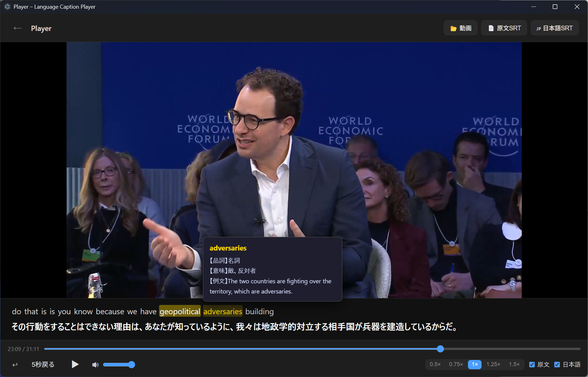588x377 pixels.
Task: Uncheck the 日本語 subtitle checkbox
Action: [x=557, y=365]
